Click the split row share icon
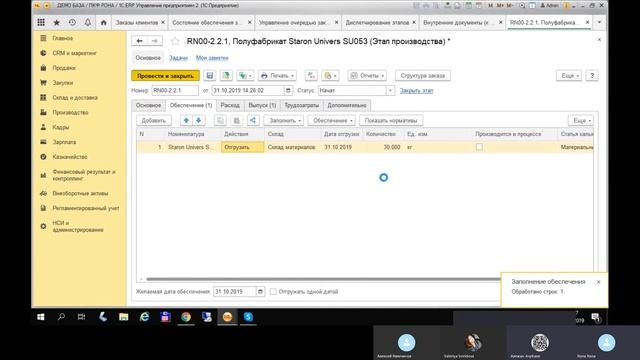This screenshot has width=640, height=360. tap(253, 120)
